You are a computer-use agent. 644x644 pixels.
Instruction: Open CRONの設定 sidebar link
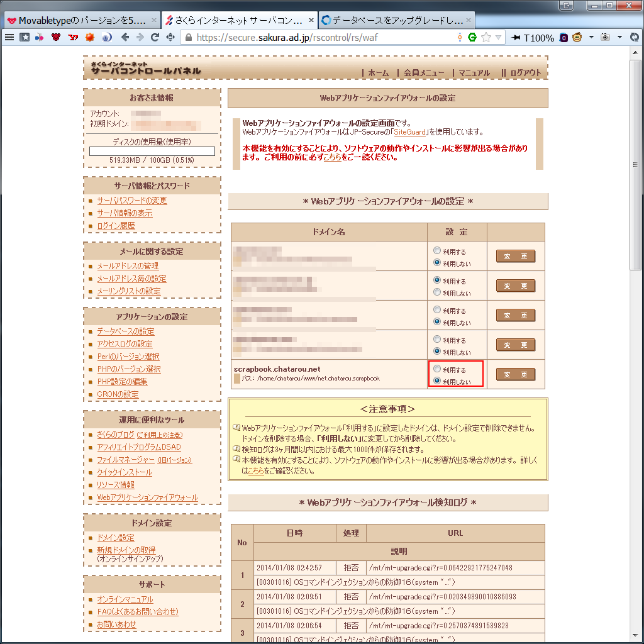pos(118,394)
